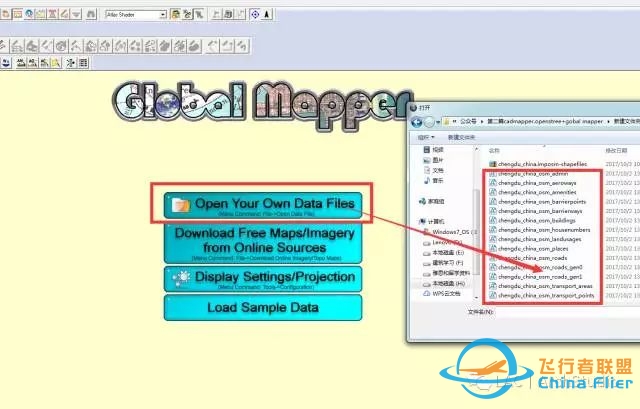Viewport: 640px width, 409px height.
Task: Click the yellow-highlighted icon in bottom toolbar row
Action: point(56,62)
